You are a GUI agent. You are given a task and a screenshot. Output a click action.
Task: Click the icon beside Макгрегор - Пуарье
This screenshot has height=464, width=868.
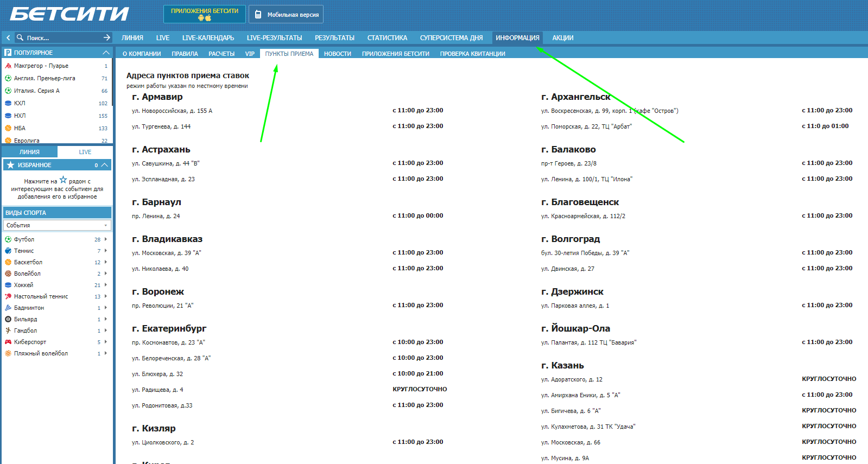(8, 66)
